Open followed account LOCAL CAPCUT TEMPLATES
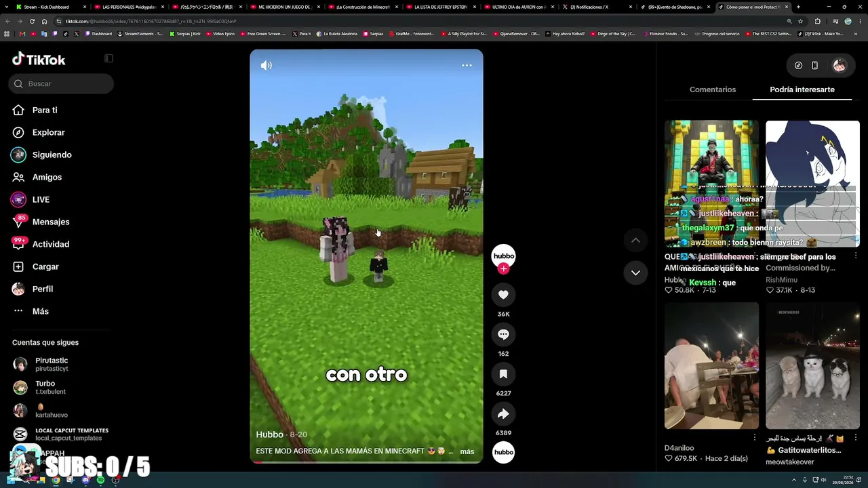This screenshot has width=868, height=488. [x=60, y=434]
